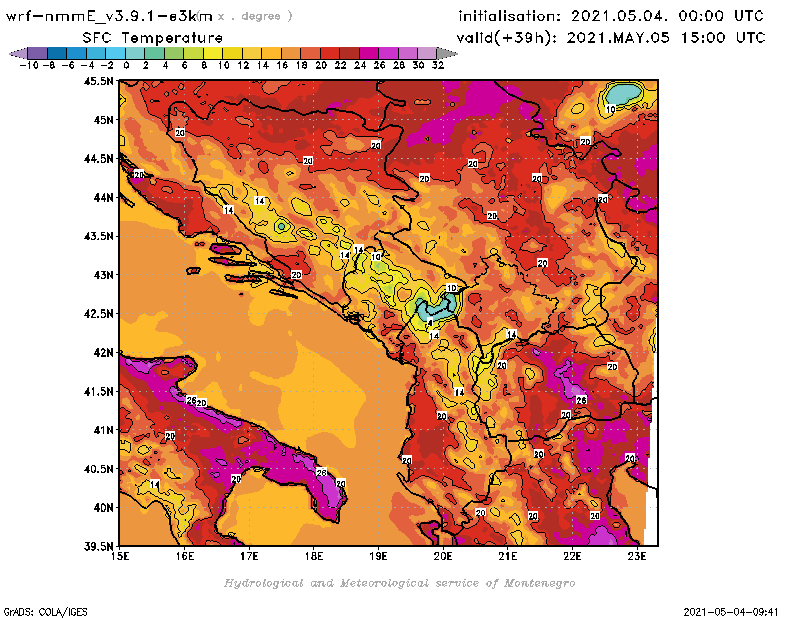Select the magenta 24 to 26 colorbar swatch

tap(369, 53)
